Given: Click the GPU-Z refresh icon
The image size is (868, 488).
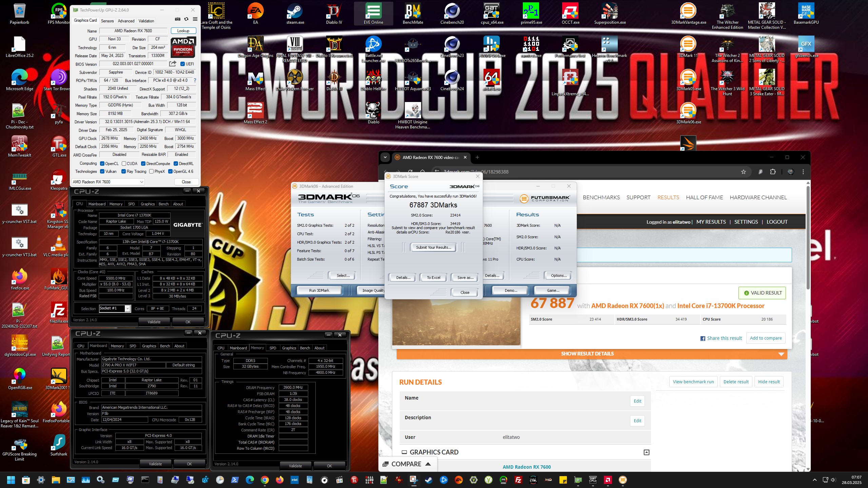Looking at the screenshot, I should 186,19.
